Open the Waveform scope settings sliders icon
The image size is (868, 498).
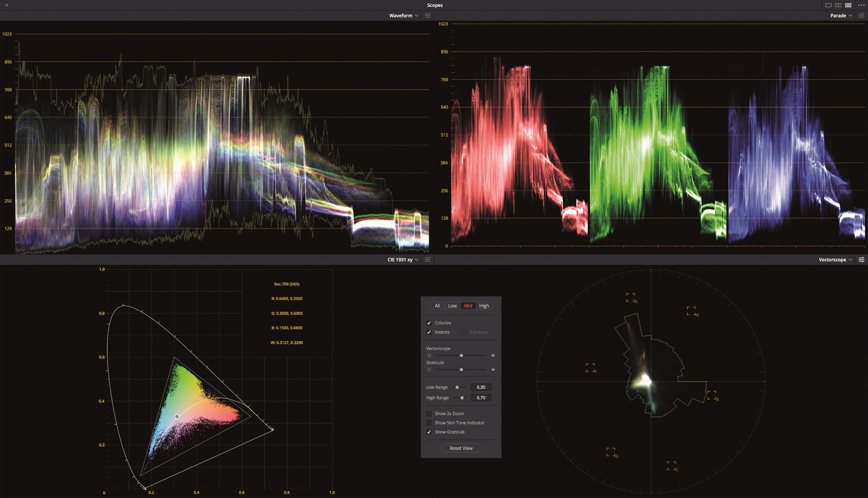tap(428, 15)
